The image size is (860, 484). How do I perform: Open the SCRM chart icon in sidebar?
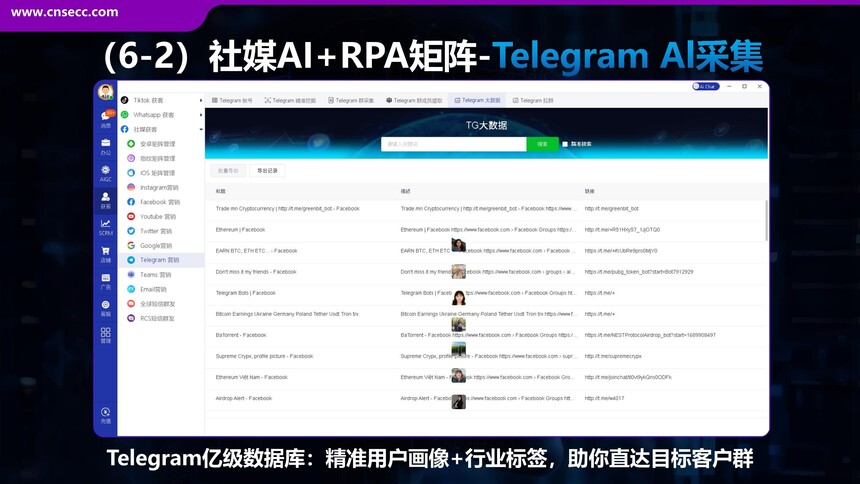click(105, 227)
